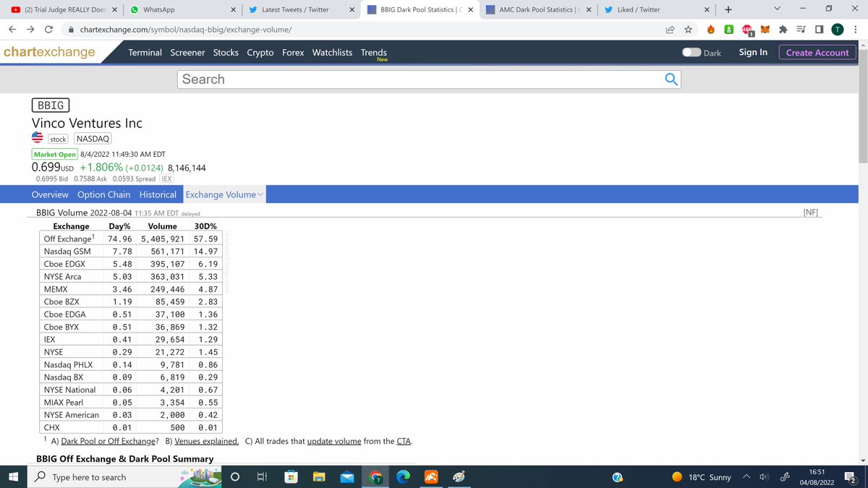
Task: Open the Terminal menu
Action: pos(145,52)
